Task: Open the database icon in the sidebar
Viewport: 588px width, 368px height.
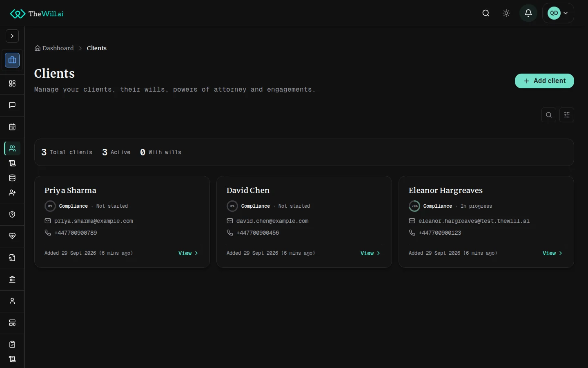Action: 12,178
